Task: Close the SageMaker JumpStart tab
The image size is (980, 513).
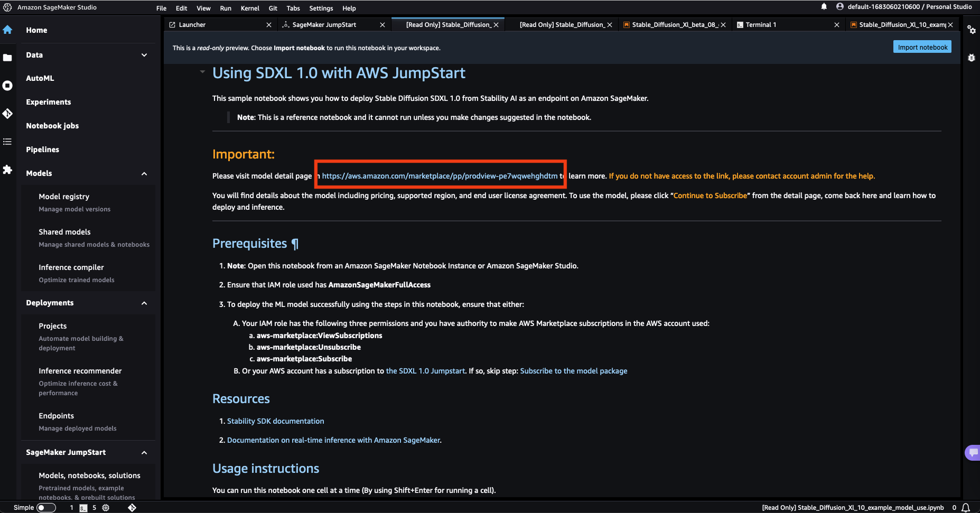Action: (x=382, y=25)
